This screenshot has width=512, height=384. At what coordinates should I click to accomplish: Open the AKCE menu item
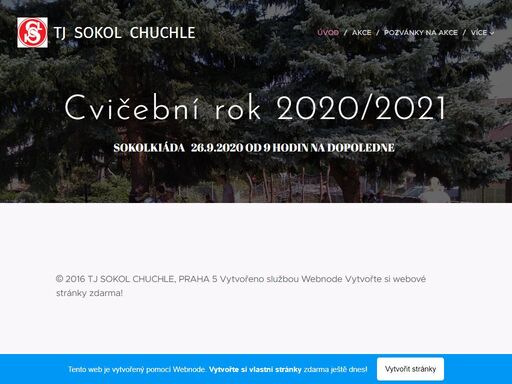click(x=361, y=33)
